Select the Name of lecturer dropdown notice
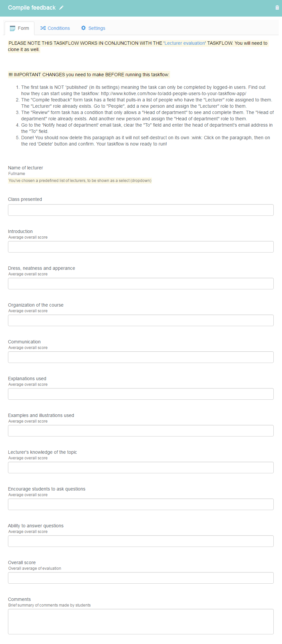This screenshot has width=282, height=644. 80,181
